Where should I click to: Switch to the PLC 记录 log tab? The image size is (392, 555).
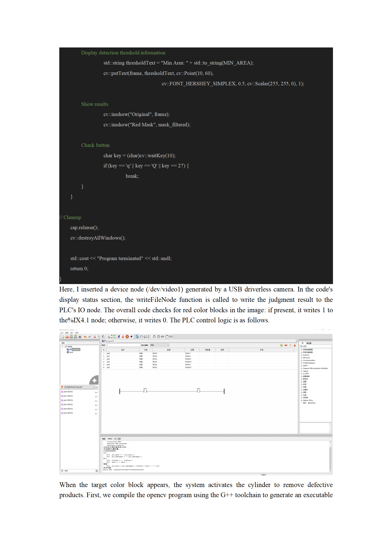[x=117, y=439]
